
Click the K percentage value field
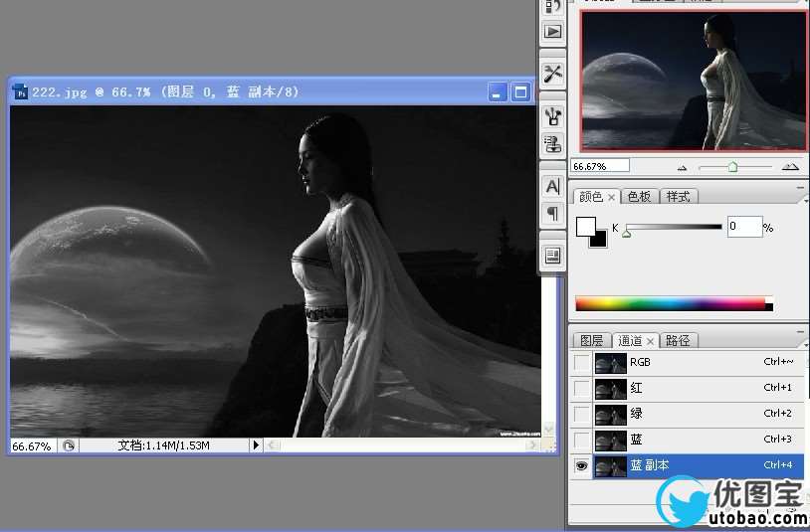click(744, 227)
